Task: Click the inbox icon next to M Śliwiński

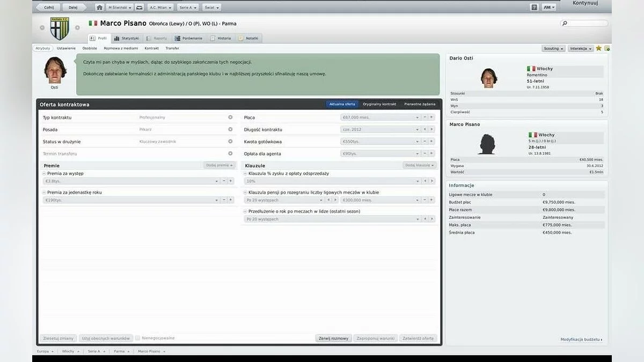Action: pos(140,8)
